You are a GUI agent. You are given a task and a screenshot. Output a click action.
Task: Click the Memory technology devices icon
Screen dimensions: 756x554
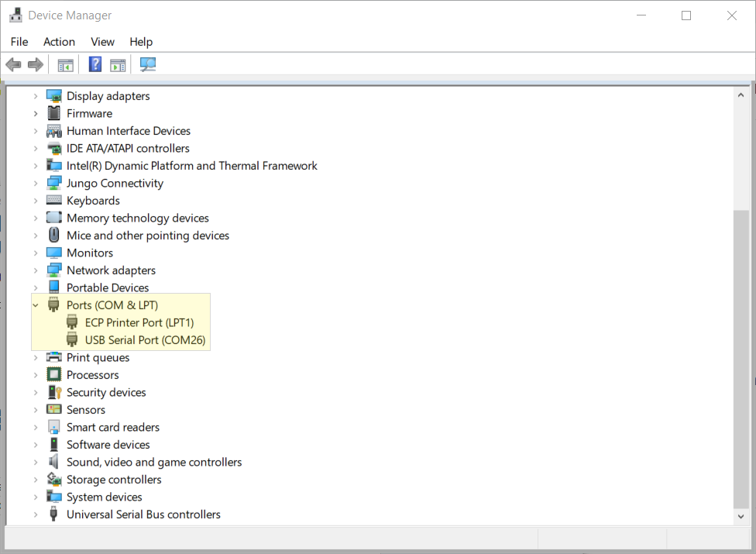point(54,218)
